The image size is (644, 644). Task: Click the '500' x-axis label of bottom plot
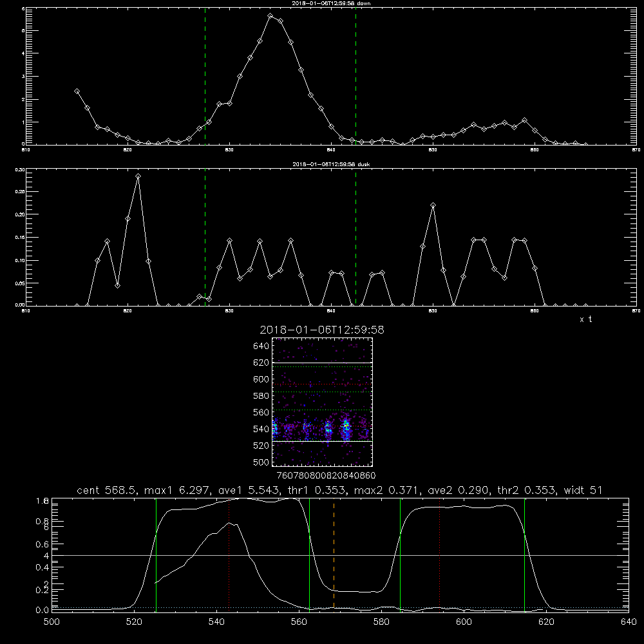[52, 622]
